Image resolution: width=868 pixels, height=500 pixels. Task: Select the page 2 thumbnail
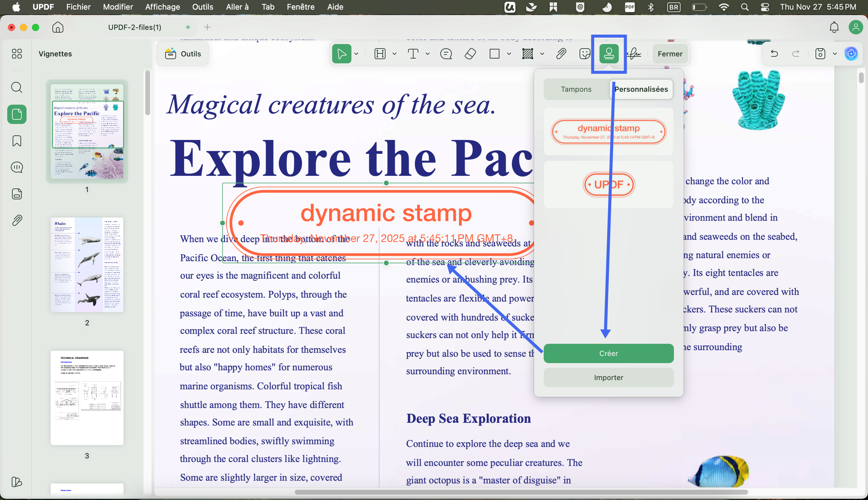pos(86,264)
